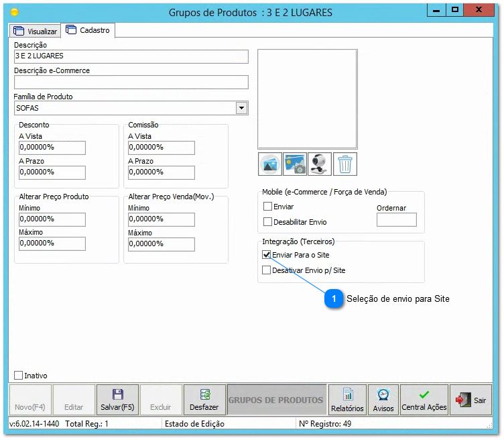Open the photo gallery camera icon

(295, 164)
